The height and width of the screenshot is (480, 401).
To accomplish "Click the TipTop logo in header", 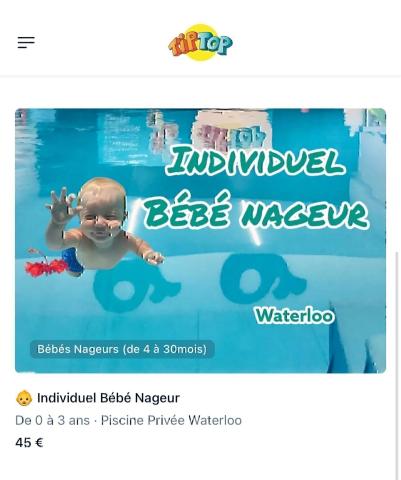I will pyautogui.click(x=200, y=42).
